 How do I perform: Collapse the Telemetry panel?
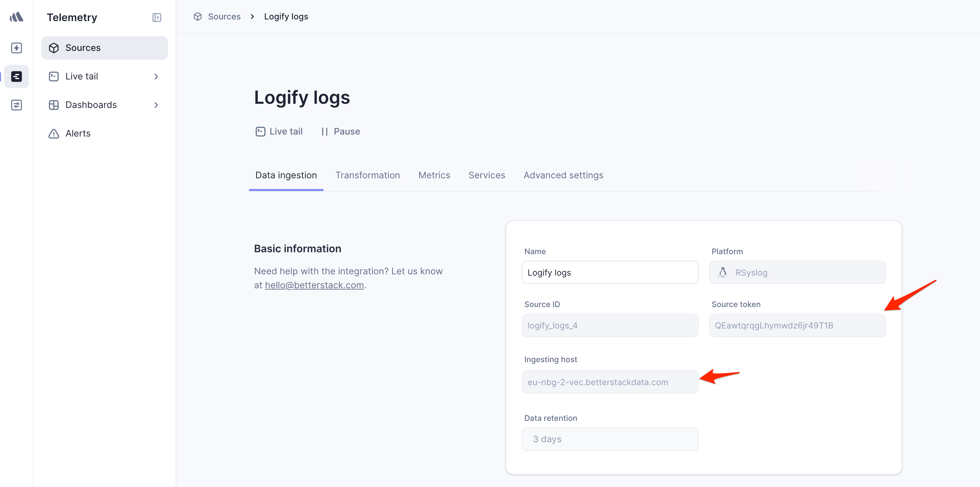(156, 18)
